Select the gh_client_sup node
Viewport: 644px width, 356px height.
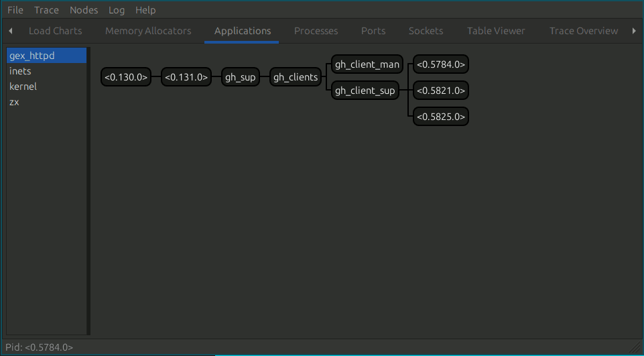tap(365, 91)
